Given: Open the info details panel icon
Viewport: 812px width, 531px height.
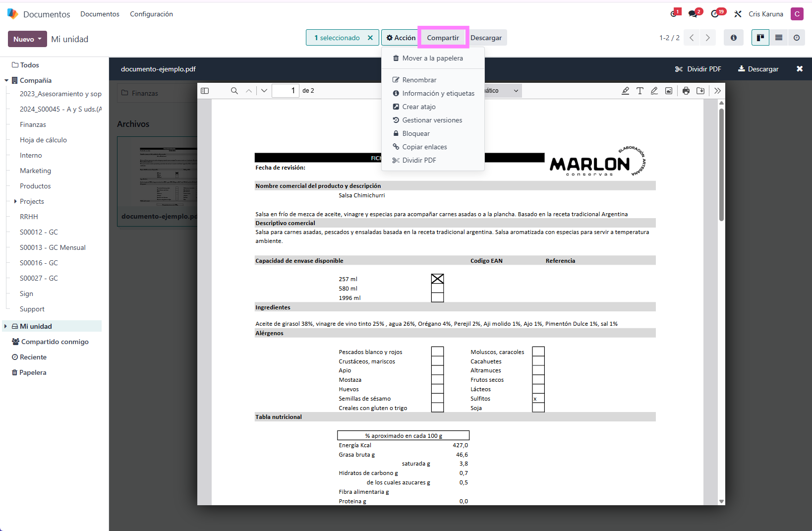Looking at the screenshot, I should point(734,38).
